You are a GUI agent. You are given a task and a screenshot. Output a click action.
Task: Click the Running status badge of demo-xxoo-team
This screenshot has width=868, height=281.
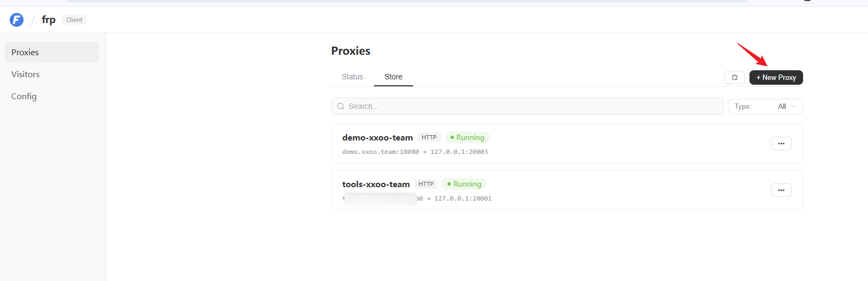[467, 137]
